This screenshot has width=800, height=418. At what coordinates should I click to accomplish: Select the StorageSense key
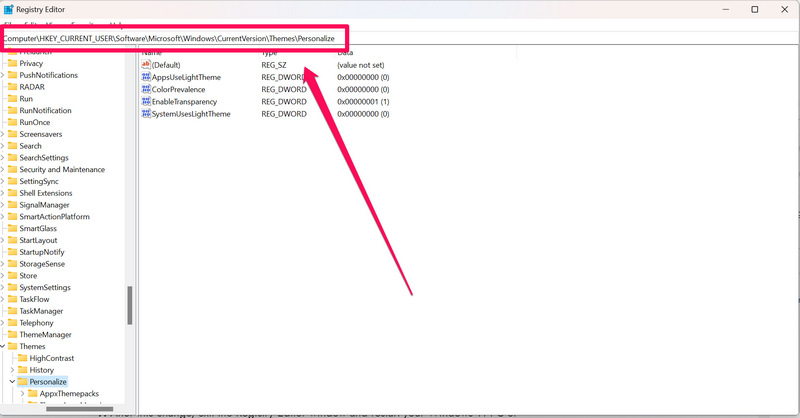[x=42, y=264]
